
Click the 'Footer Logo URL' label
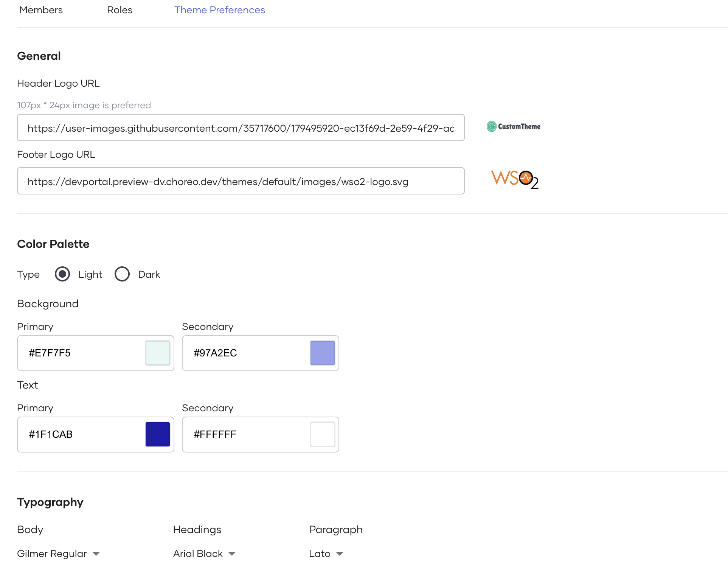tap(56, 154)
